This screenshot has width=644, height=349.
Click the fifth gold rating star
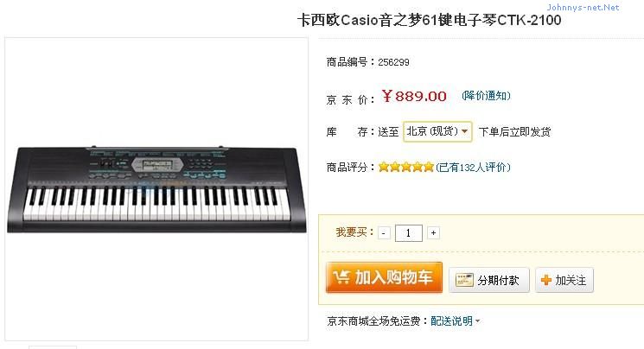pyautogui.click(x=429, y=167)
